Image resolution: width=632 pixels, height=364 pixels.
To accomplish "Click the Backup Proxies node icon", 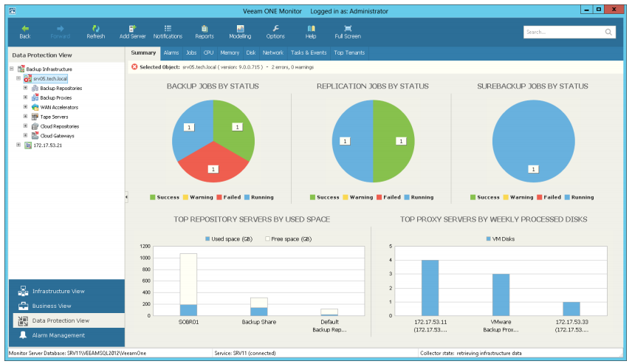I will point(35,97).
